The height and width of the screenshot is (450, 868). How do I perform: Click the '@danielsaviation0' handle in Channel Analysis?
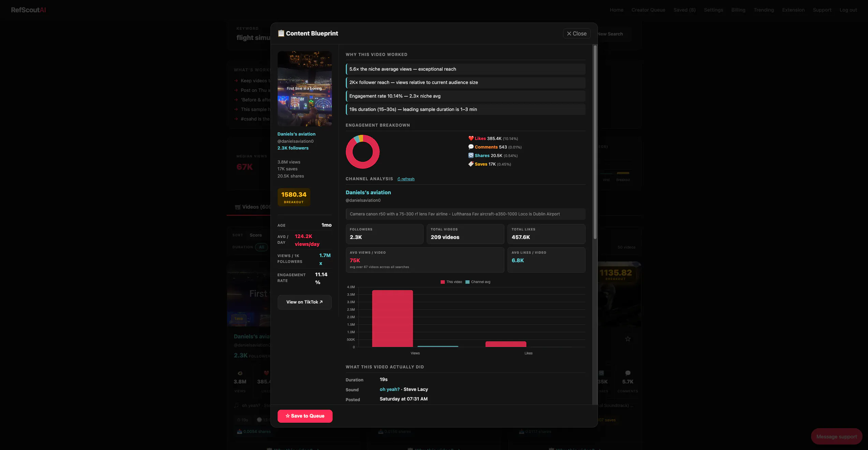363,200
